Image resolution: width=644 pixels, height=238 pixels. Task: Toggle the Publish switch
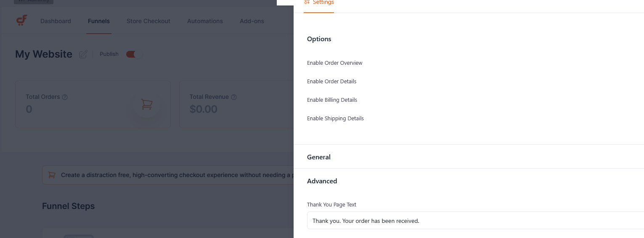(134, 54)
